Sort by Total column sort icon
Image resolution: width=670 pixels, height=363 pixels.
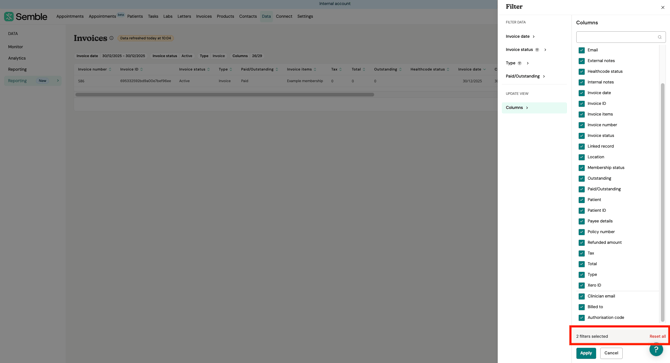coord(364,69)
